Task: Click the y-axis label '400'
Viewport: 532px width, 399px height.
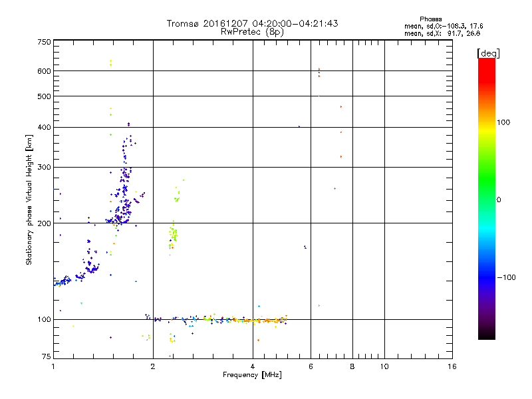Action: [x=44, y=127]
